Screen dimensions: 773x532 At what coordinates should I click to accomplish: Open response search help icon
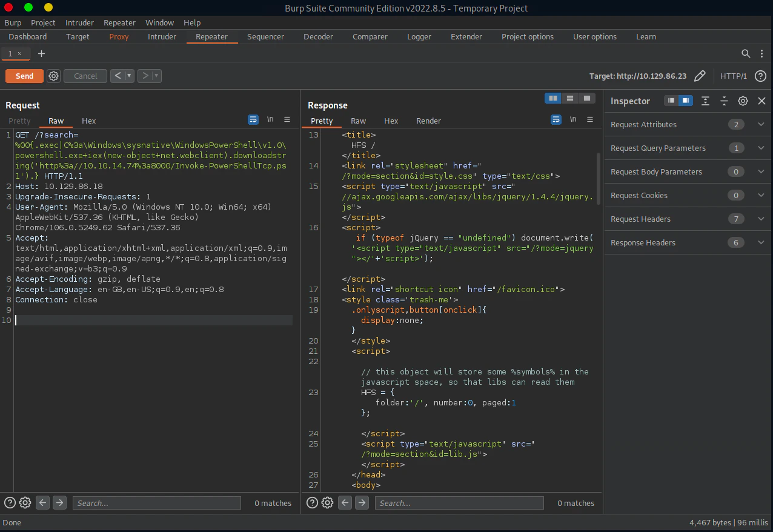(x=312, y=502)
